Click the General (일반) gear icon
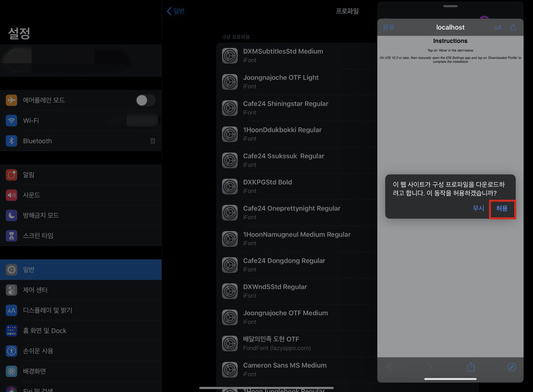 click(12, 270)
